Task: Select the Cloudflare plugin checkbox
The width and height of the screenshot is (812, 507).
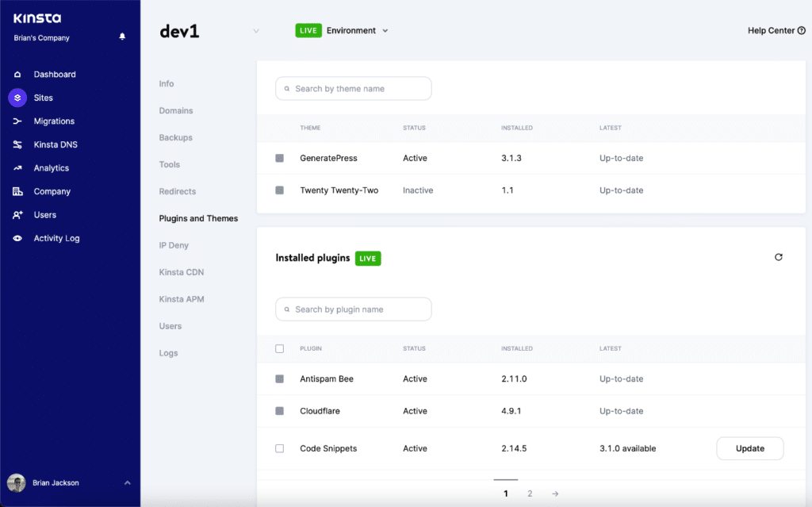Action: [x=280, y=411]
